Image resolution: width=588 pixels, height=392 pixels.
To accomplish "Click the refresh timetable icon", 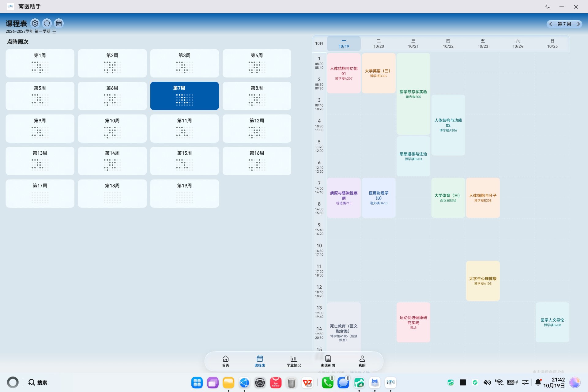I will coord(47,23).
